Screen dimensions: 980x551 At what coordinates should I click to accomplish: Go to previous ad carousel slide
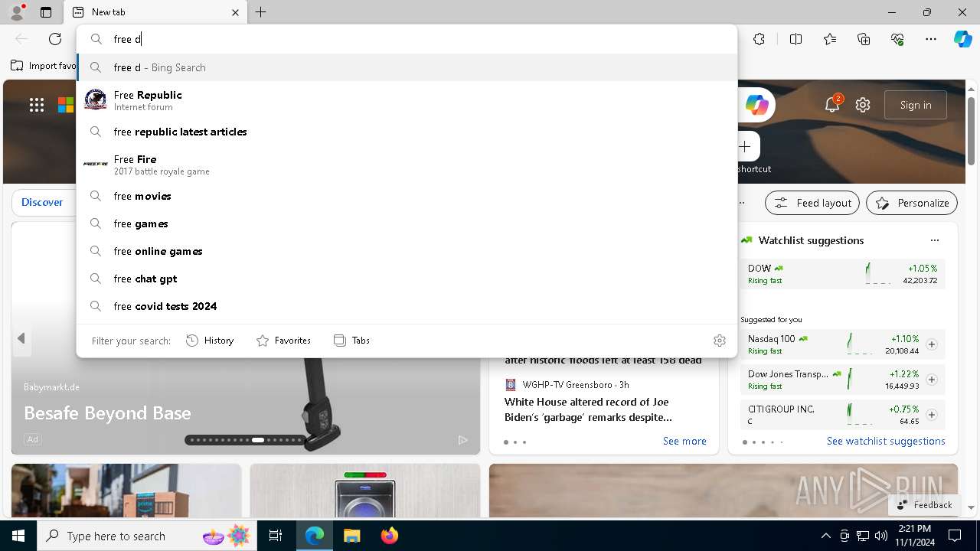pos(21,338)
